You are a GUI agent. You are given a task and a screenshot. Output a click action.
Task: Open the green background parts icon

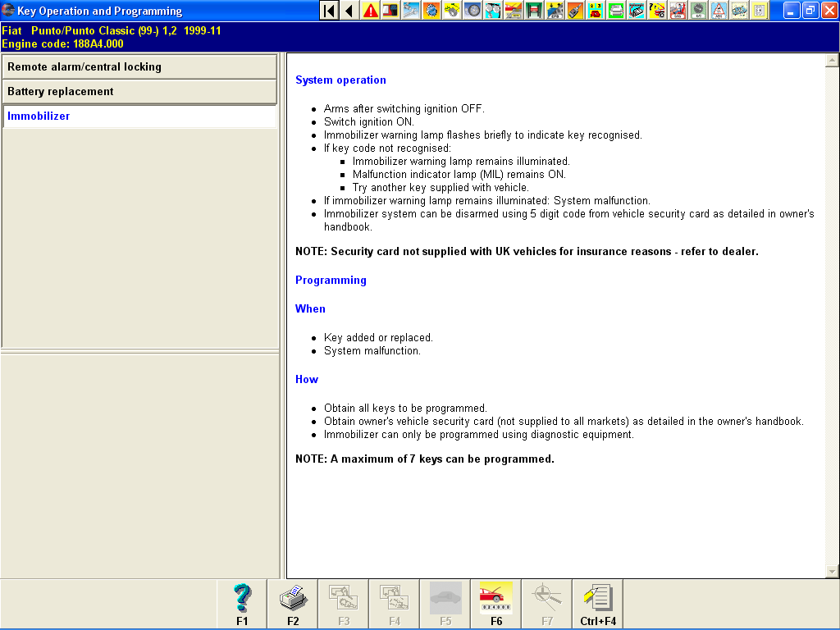(x=616, y=10)
